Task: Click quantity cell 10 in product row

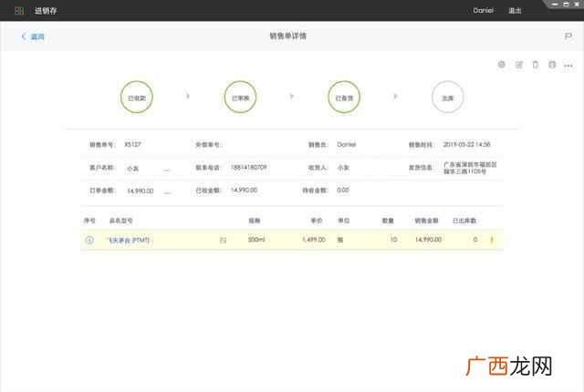Action: 393,240
